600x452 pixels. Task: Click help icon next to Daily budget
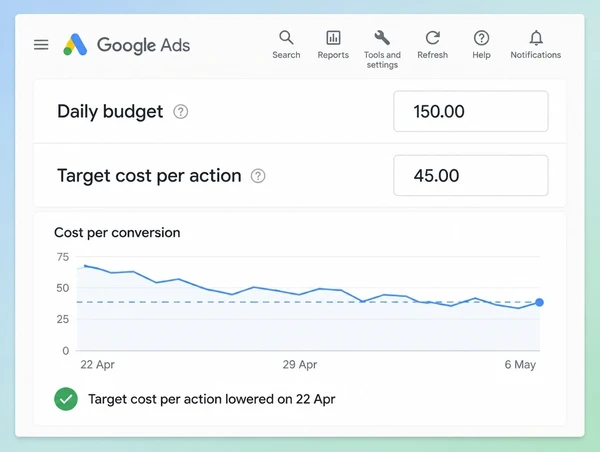pos(181,112)
